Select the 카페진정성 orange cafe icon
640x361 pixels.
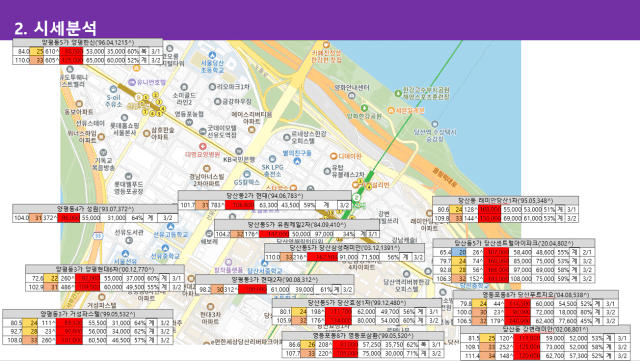click(x=326, y=45)
